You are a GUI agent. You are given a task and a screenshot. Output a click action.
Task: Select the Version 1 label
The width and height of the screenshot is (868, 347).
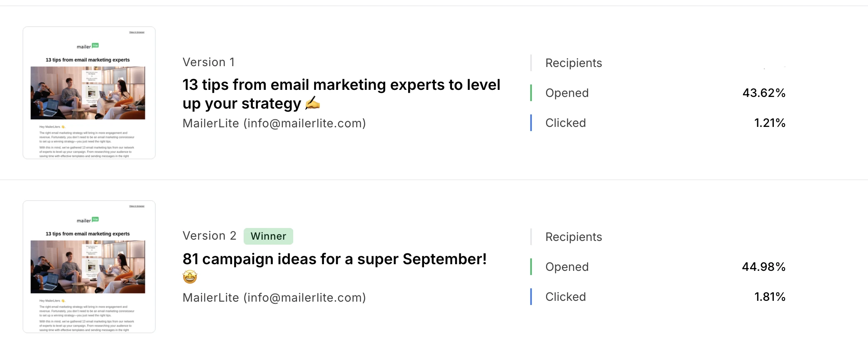click(x=209, y=62)
